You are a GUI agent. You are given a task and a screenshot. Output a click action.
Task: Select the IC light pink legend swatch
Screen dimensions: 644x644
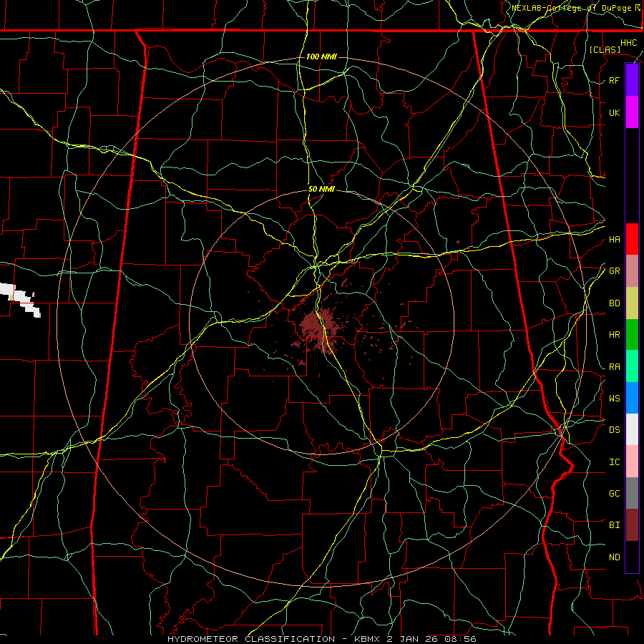632,462
